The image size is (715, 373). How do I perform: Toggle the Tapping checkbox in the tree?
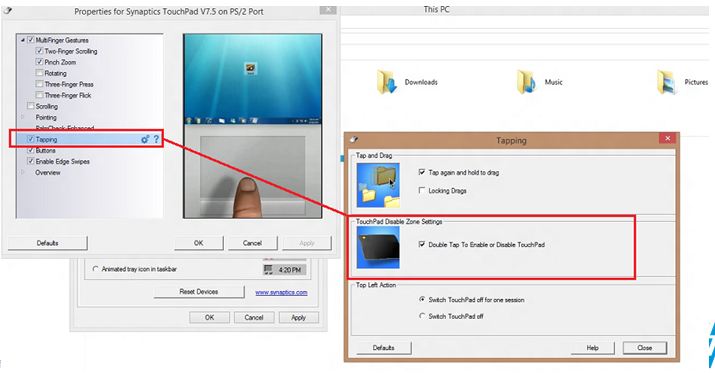coord(31,140)
